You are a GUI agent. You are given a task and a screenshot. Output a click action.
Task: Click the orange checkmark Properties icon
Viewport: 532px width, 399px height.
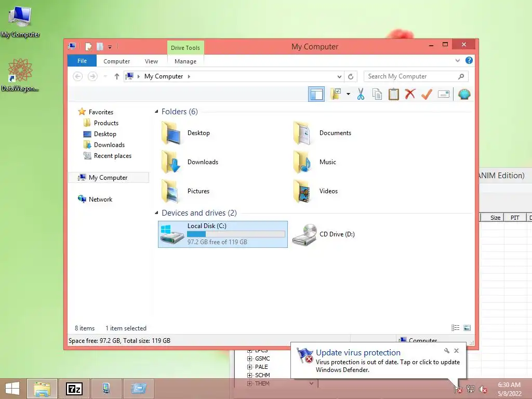[x=427, y=94]
